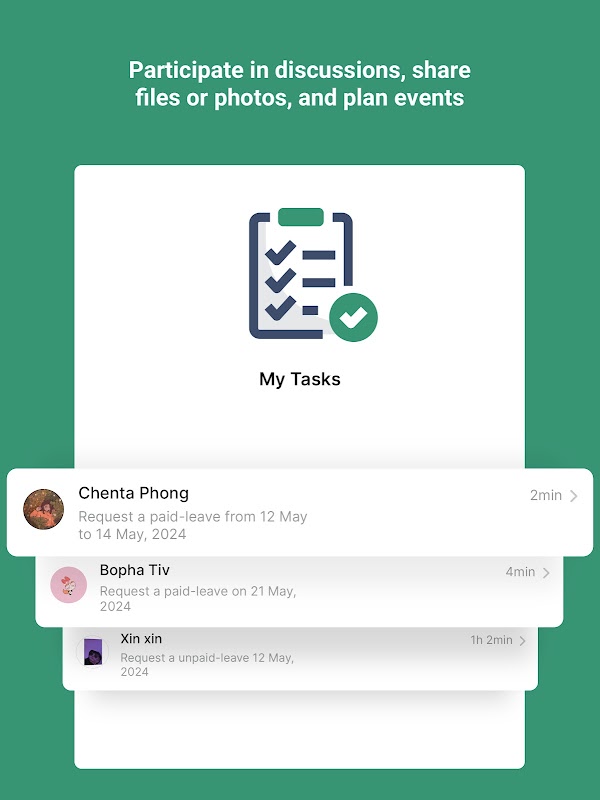Expand Xin xin request chevron
Viewport: 600px width, 800px height.
click(522, 641)
